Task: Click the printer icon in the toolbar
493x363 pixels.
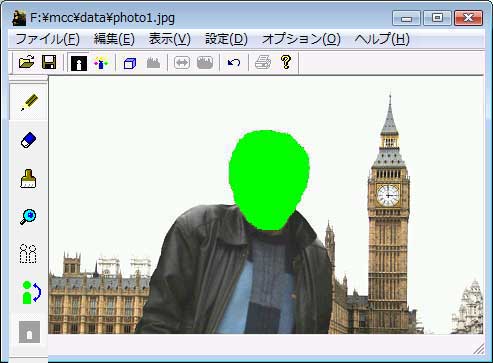Action: click(263, 62)
